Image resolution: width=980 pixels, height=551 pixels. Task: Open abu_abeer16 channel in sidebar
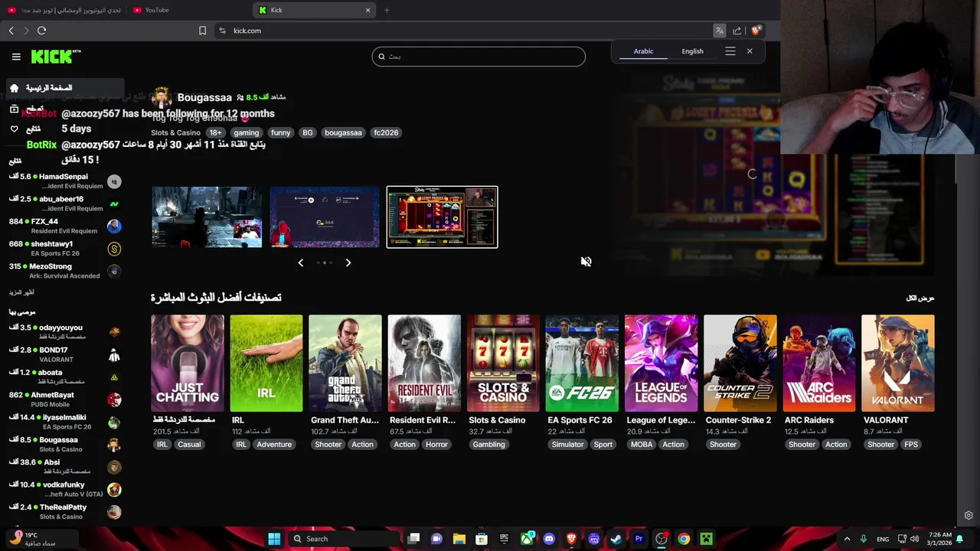(65, 204)
